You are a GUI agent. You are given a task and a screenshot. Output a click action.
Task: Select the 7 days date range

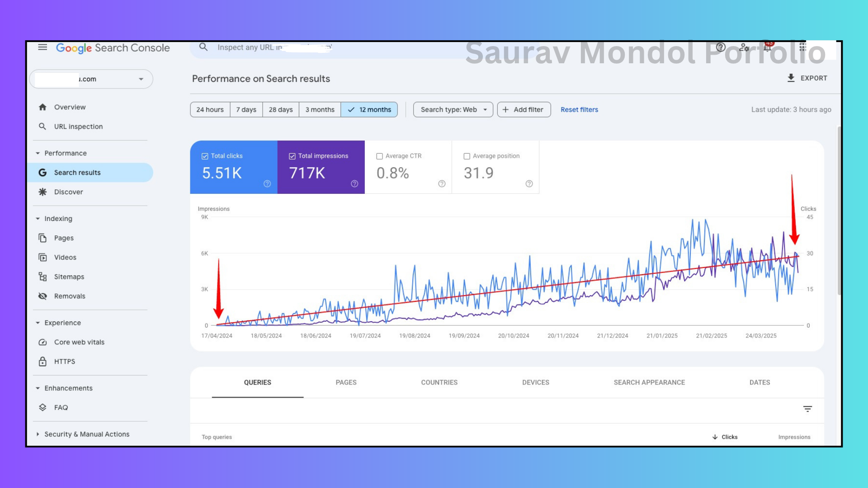point(246,109)
